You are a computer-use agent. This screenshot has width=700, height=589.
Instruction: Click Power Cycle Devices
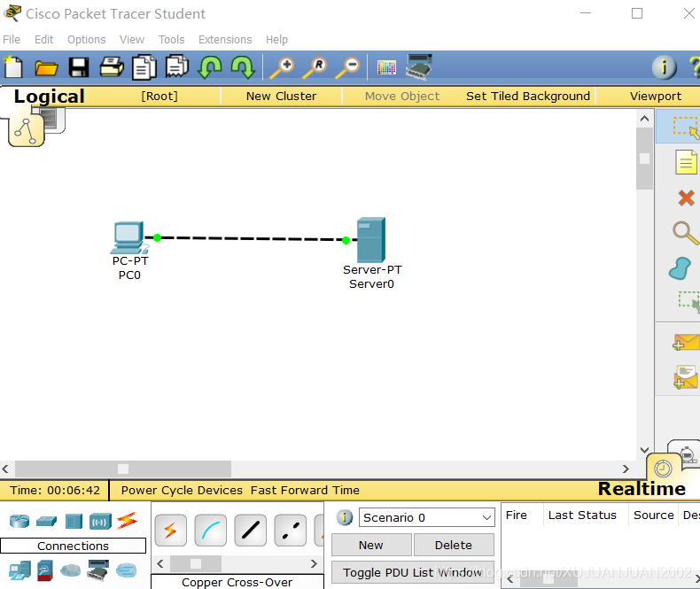[182, 491]
